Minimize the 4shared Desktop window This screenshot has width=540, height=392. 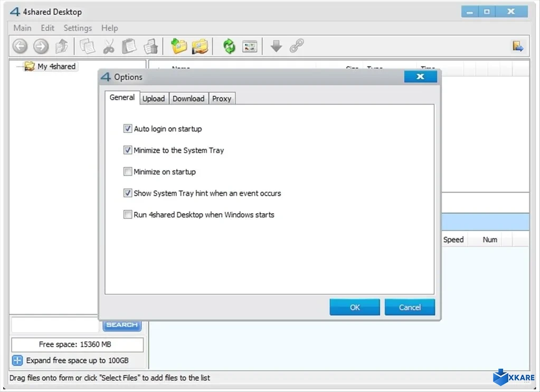(469, 12)
